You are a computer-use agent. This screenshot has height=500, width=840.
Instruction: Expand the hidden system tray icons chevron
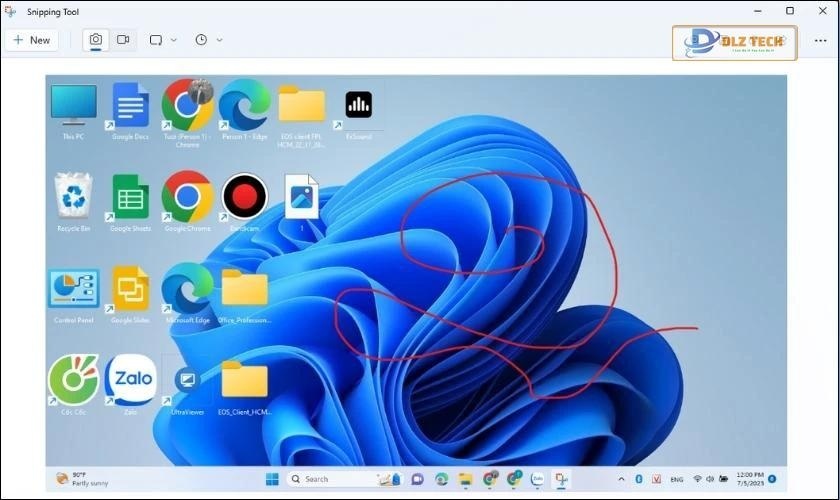tap(621, 480)
